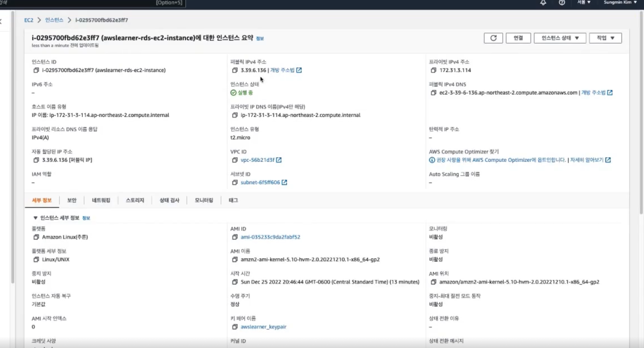The height and width of the screenshot is (348, 644).
Task: Switch to the 상태 검사 tab
Action: 169,200
